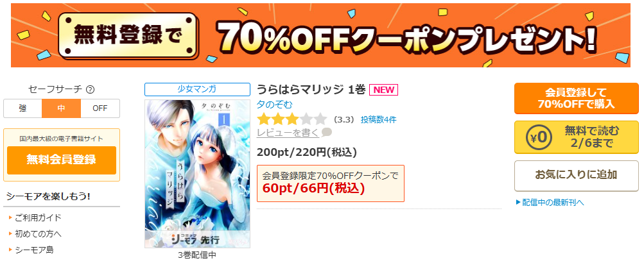Open the 投稿数4件 reviews link
Screen dimensions: 644x263
[x=379, y=120]
